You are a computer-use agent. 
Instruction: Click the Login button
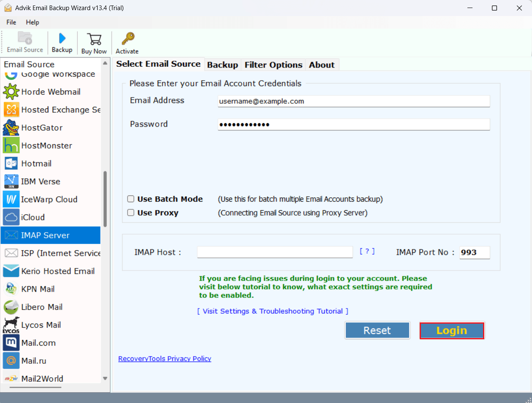(452, 330)
